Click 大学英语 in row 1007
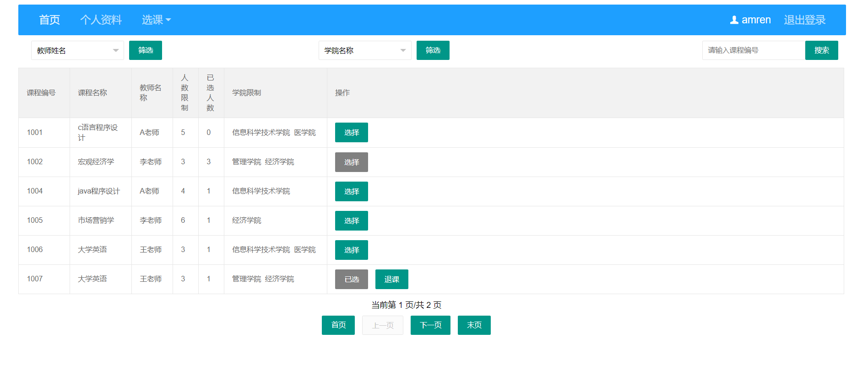 click(92, 279)
